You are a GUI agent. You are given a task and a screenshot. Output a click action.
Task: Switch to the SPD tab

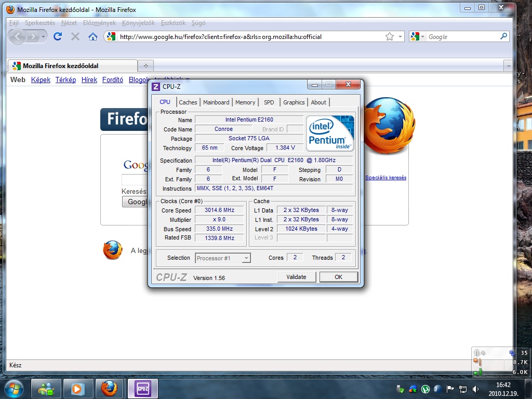tap(269, 102)
